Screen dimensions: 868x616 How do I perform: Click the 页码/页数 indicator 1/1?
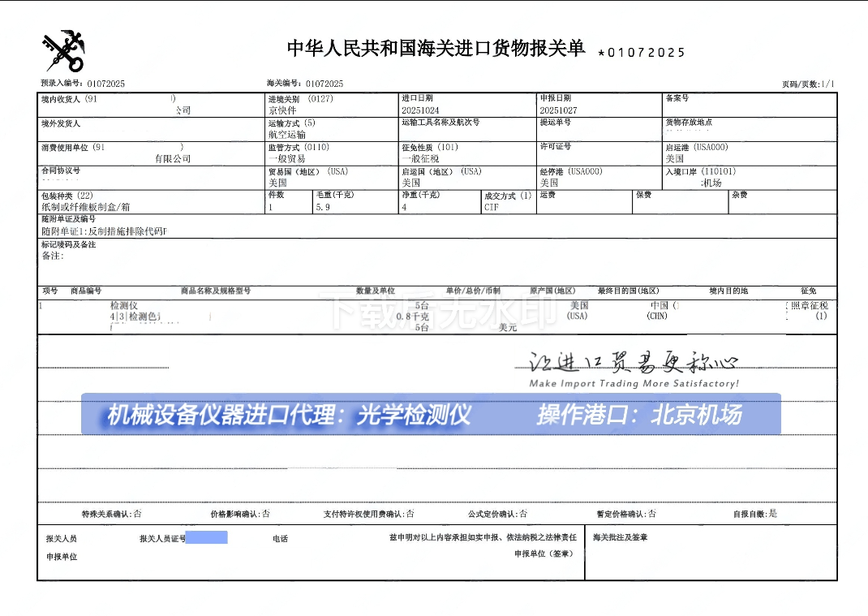827,84
